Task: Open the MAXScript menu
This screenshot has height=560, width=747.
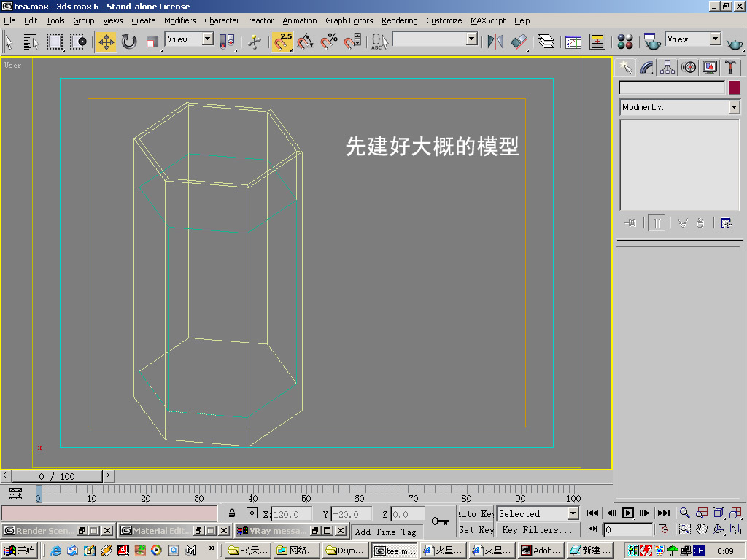Action: (x=488, y=20)
